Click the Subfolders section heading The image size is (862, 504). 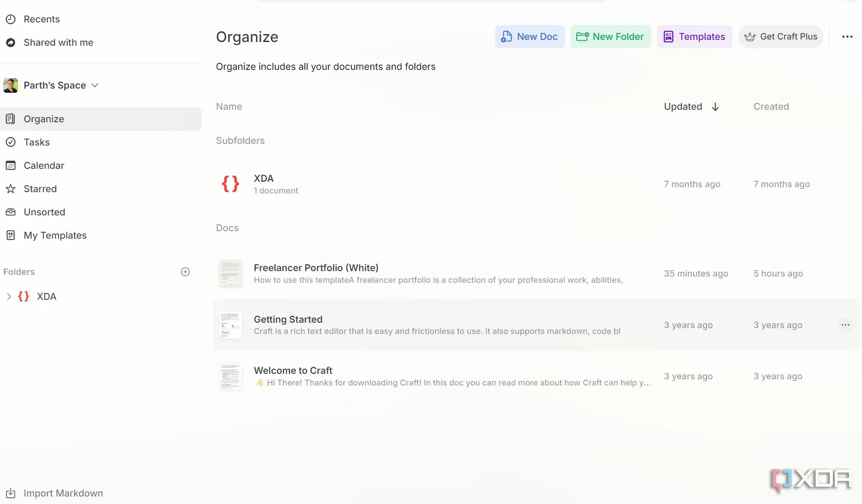tap(240, 141)
